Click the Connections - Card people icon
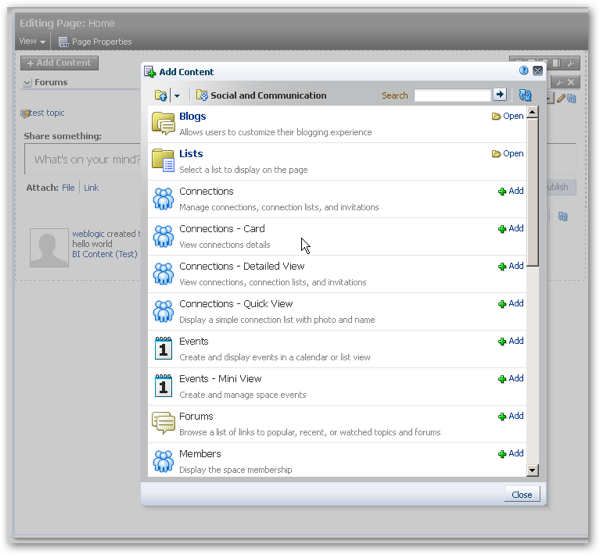 [163, 236]
